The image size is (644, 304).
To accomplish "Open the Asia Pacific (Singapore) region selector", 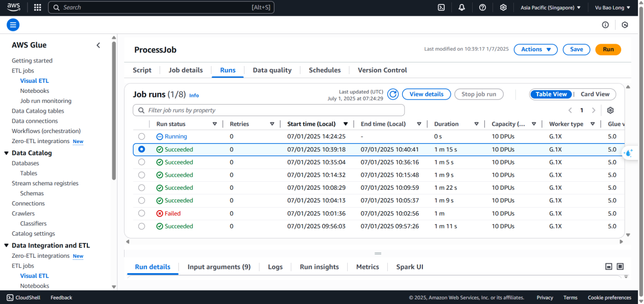I will (550, 8).
